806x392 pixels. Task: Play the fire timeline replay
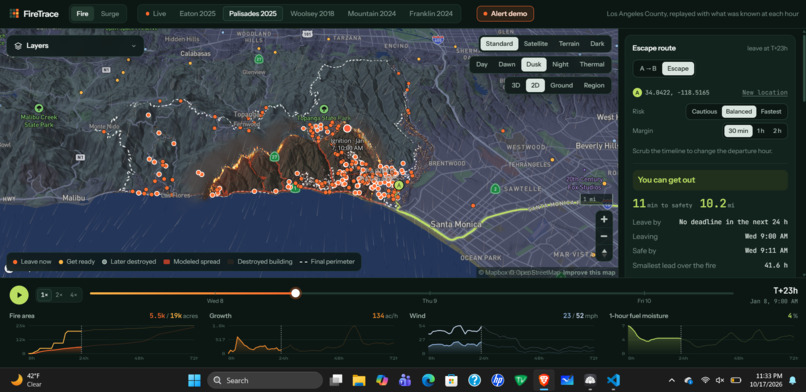(19, 295)
